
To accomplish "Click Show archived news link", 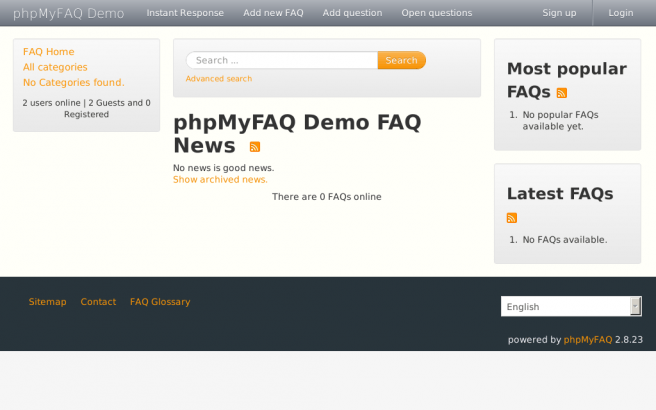I will 220,180.
